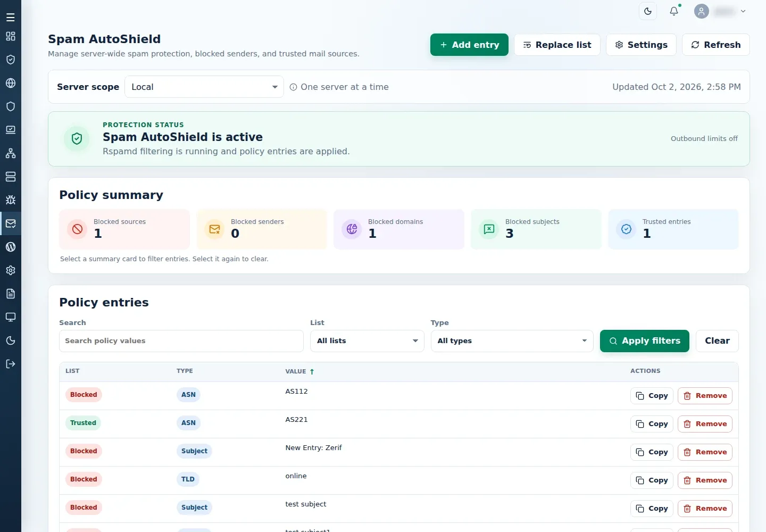Focus the Search policy values field
The height and width of the screenshot is (532, 766).
tap(181, 341)
